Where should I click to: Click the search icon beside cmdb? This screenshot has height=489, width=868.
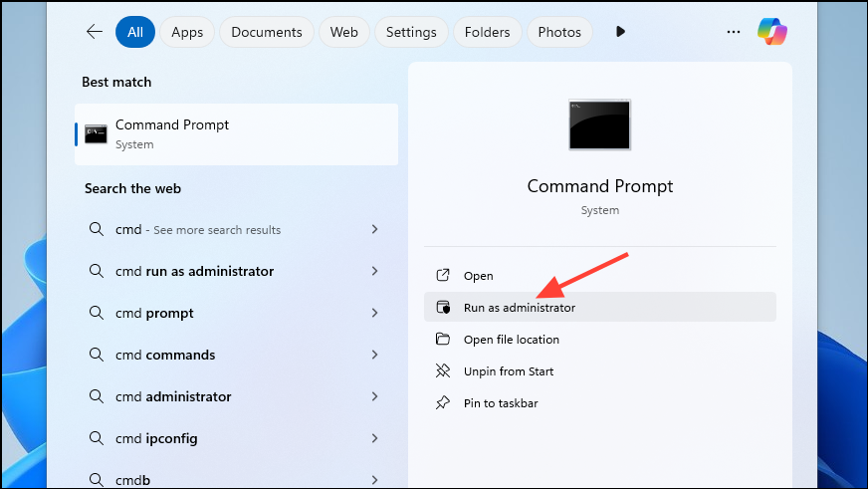click(97, 480)
